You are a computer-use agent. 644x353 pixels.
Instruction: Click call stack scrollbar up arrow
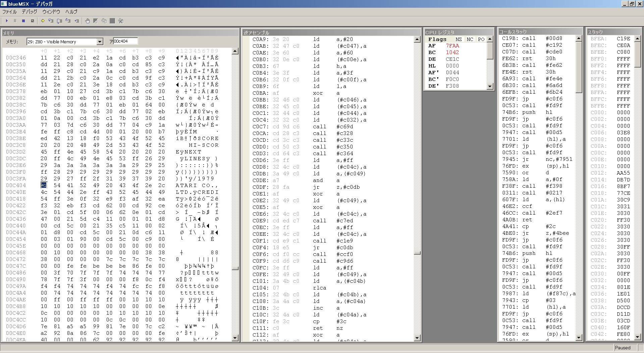579,38
